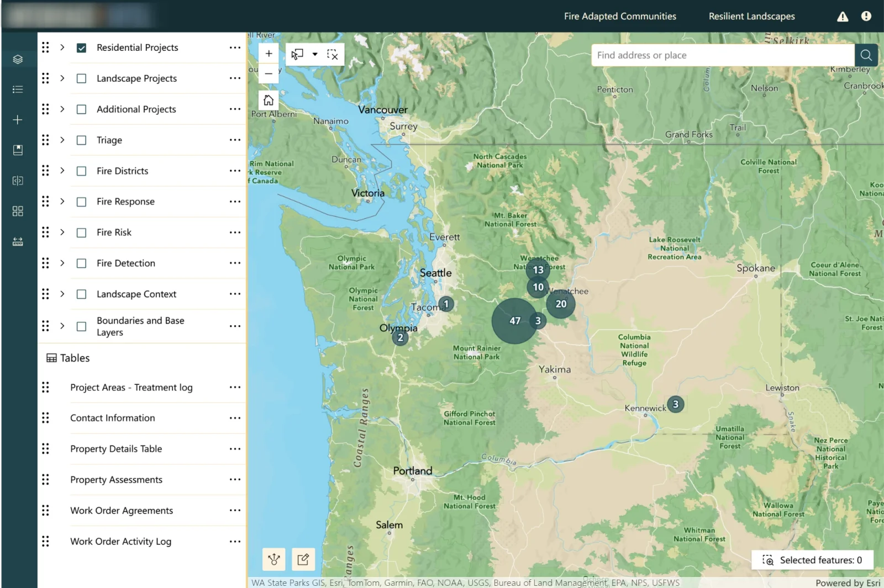Click the exclamation alert circle icon
The height and width of the screenshot is (588, 884).
tap(866, 17)
